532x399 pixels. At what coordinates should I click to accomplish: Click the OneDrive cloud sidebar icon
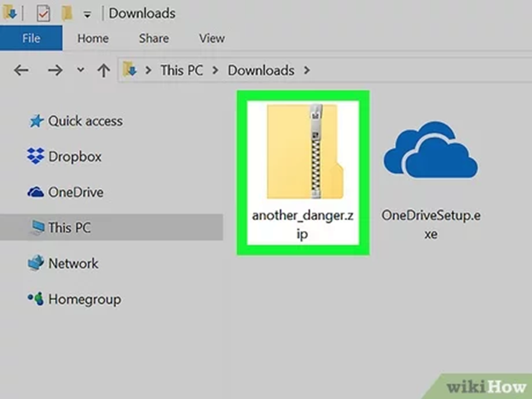click(36, 192)
